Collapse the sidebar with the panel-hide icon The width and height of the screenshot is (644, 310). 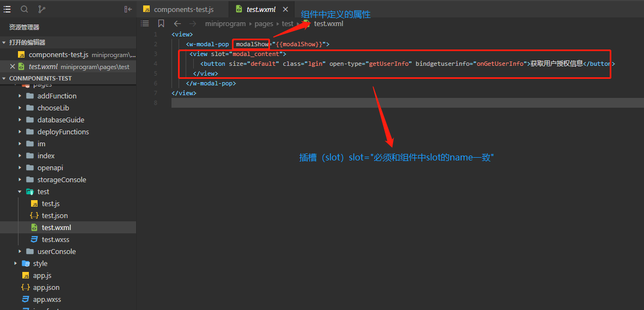(x=128, y=9)
